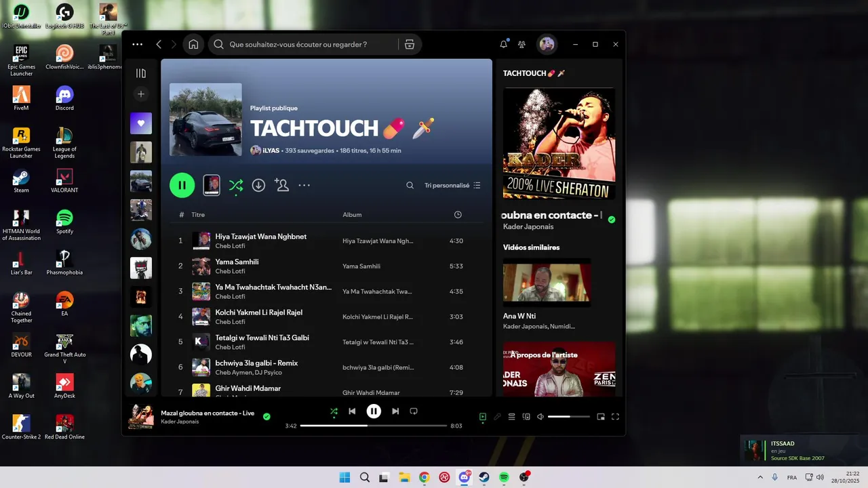This screenshot has width=868, height=488.
Task: Open Google Chrome from the taskbar
Action: click(x=424, y=477)
